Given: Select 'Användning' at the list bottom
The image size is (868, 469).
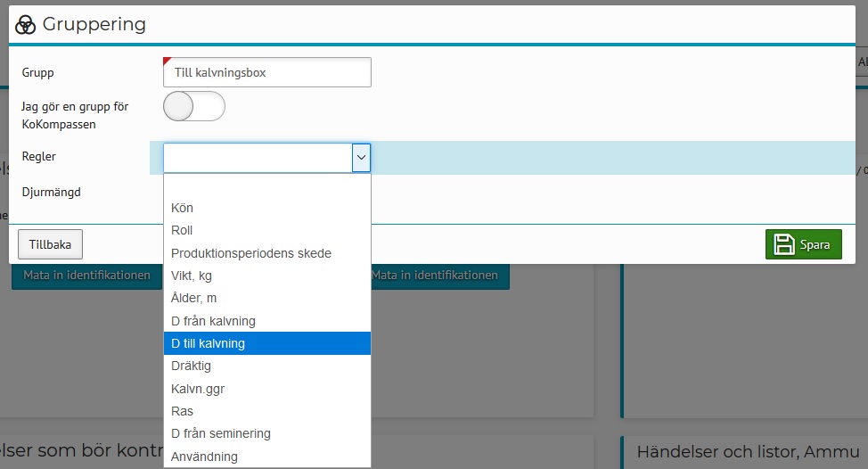Looking at the screenshot, I should point(204,457).
